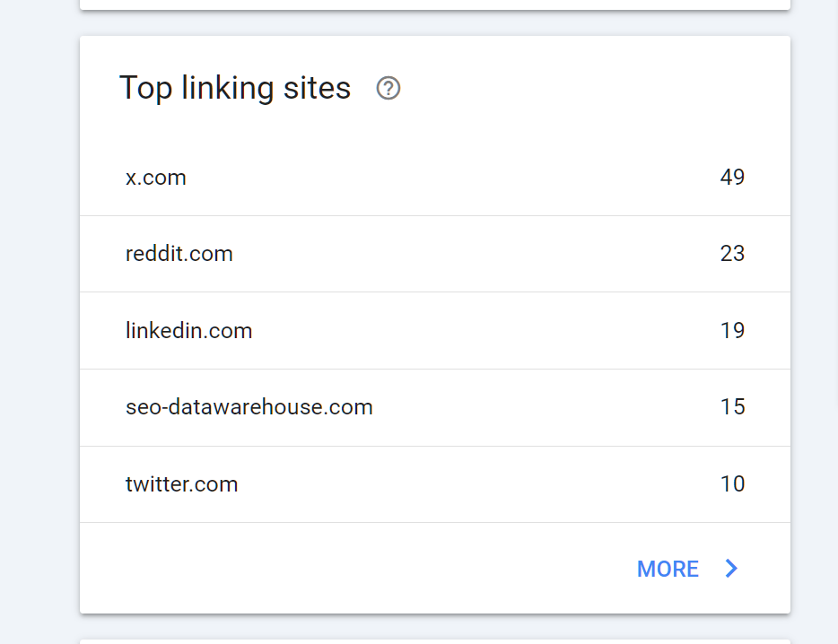The height and width of the screenshot is (644, 838).
Task: Open the reddit.com linking site entry
Action: (179, 254)
